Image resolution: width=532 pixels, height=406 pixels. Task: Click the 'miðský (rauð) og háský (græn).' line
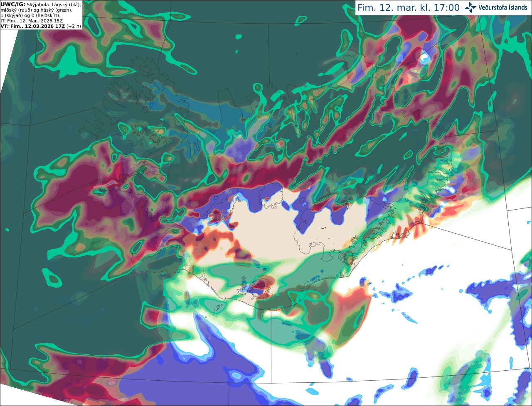pos(36,10)
